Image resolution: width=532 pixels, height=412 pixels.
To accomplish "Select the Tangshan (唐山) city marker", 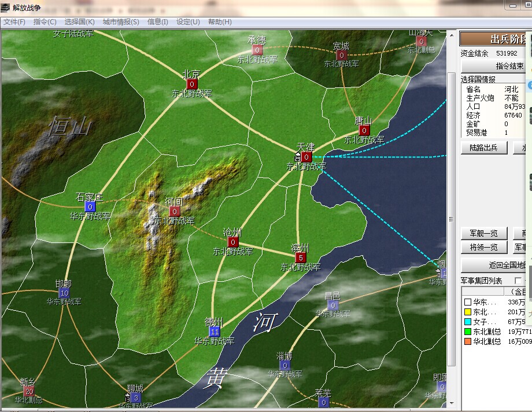I will tap(364, 130).
